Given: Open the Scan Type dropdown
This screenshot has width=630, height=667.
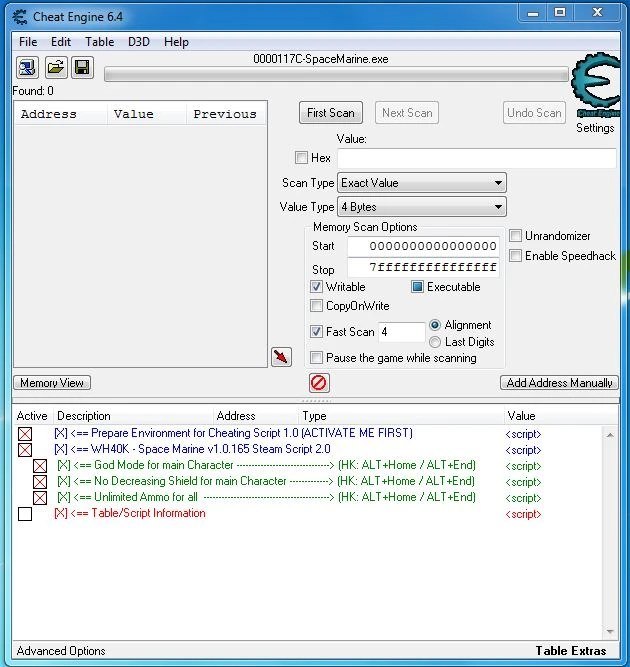Looking at the screenshot, I should coord(422,183).
